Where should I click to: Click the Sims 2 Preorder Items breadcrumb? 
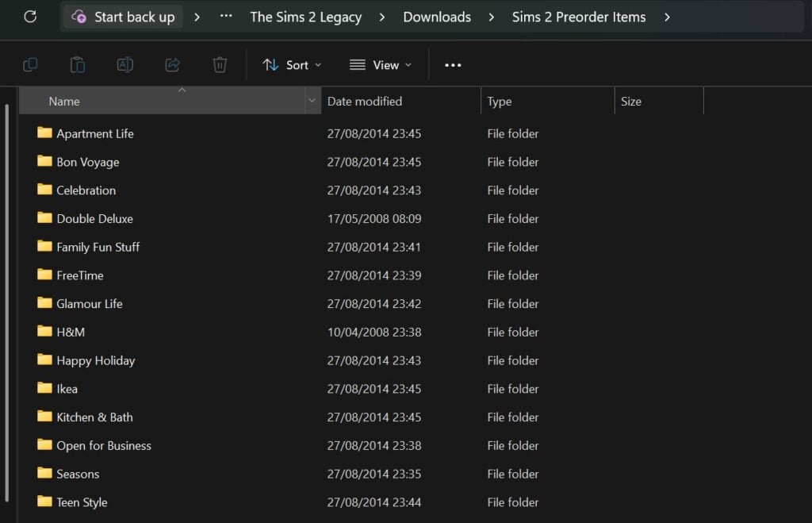579,17
